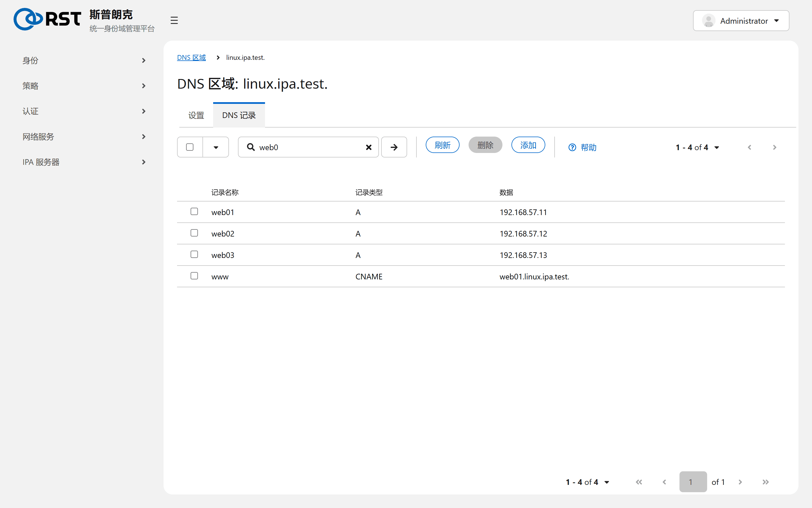812x508 pixels.
Task: Switch to the DNS 记录 tab
Action: (239, 115)
